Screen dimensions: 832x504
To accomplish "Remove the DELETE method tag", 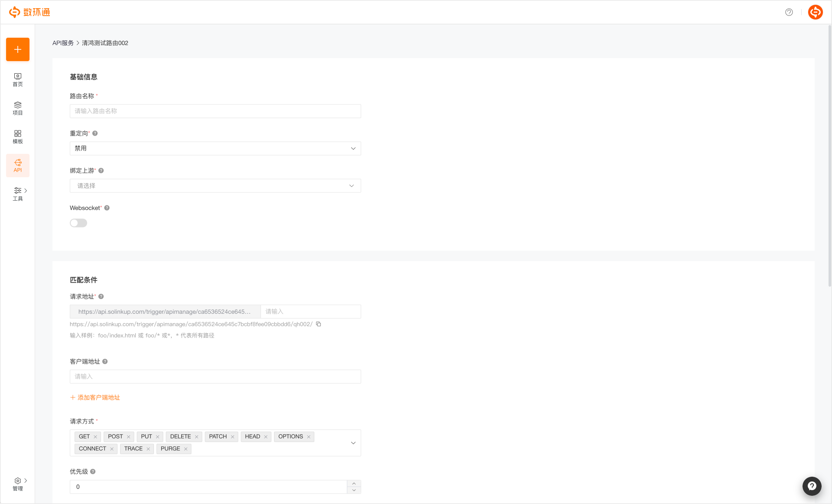I will [x=196, y=437].
